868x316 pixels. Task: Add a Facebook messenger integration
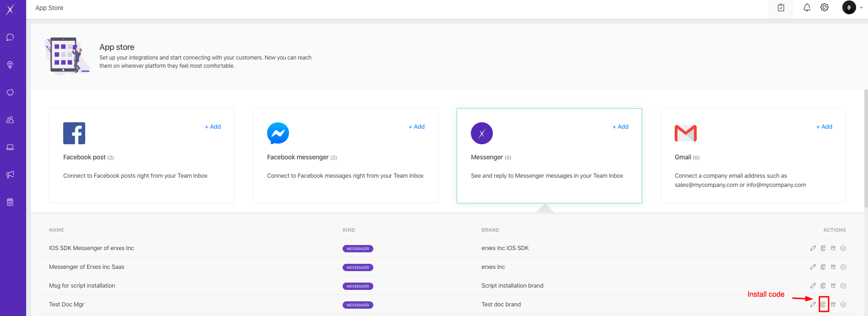coord(416,127)
